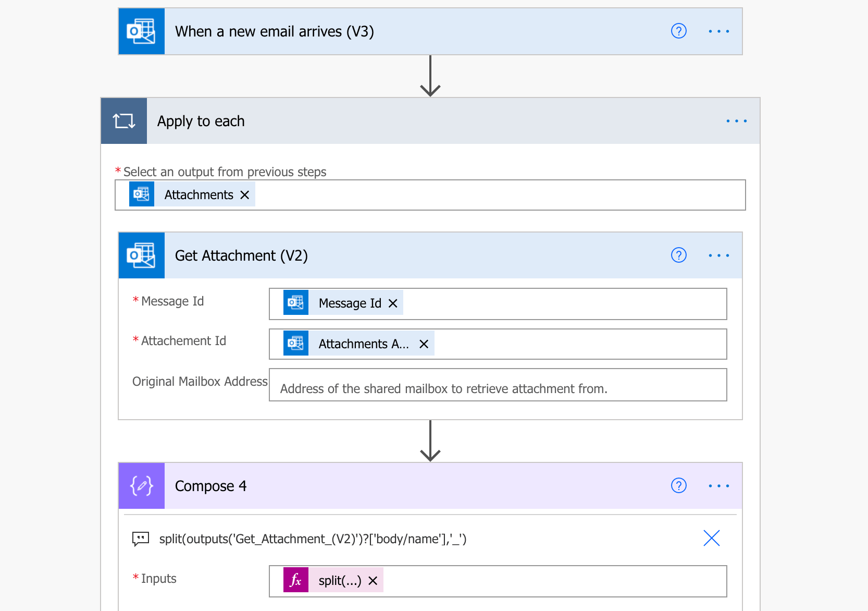
Task: Click the Original Mailbox Address input field
Action: click(x=497, y=386)
